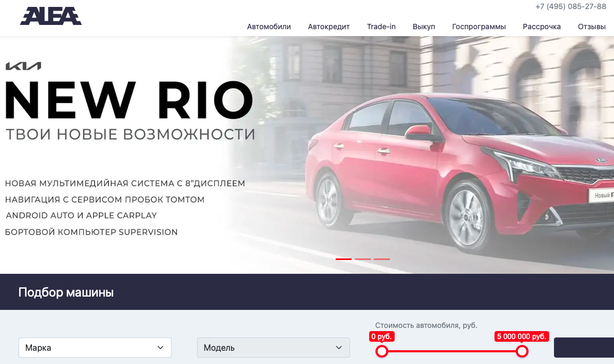Click the red price range track
The height and width of the screenshot is (364, 614).
pyautogui.click(x=452, y=351)
